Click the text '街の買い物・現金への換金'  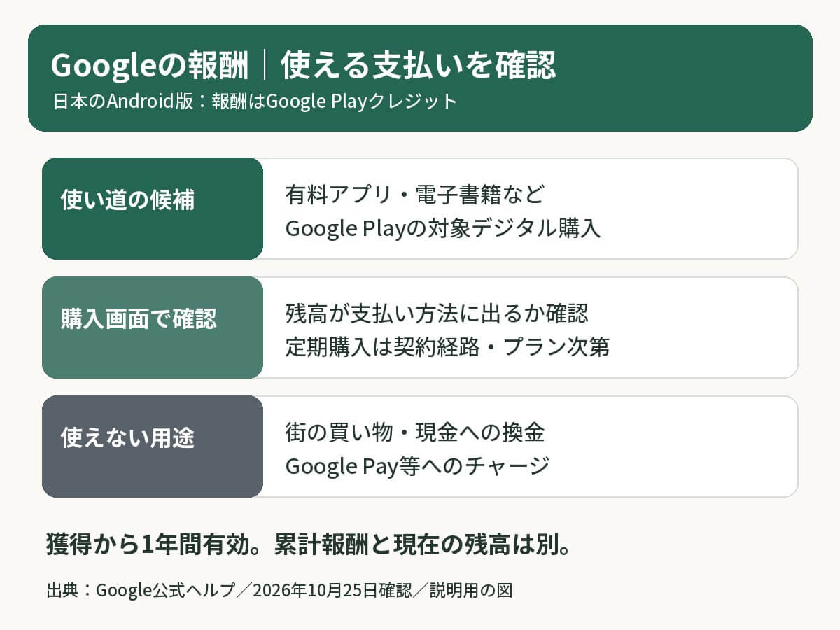pos(415,432)
